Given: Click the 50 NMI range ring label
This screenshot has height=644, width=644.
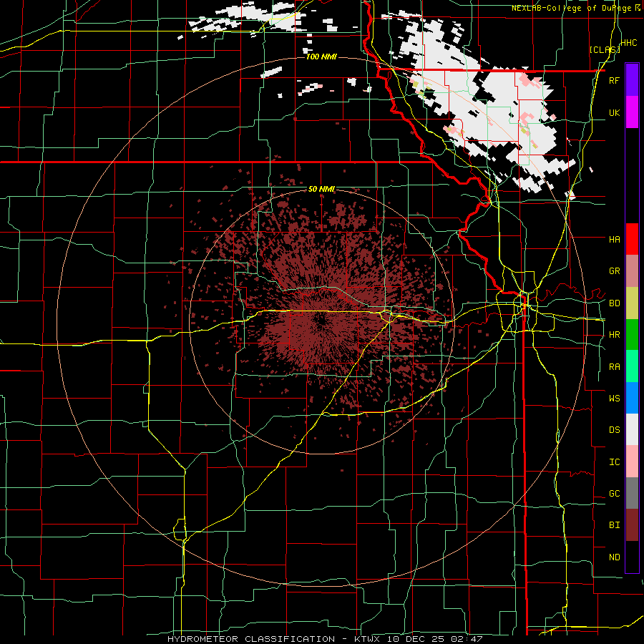Looking at the screenshot, I should [321, 189].
